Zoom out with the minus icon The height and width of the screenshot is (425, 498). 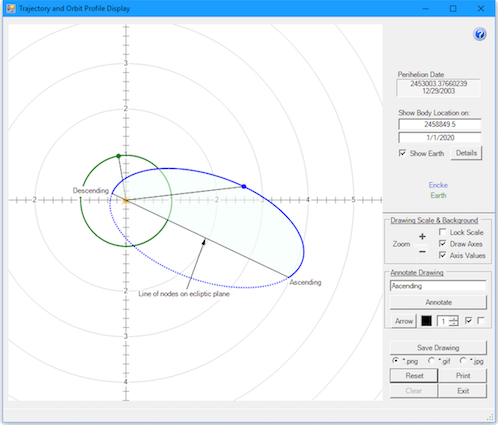(x=422, y=251)
